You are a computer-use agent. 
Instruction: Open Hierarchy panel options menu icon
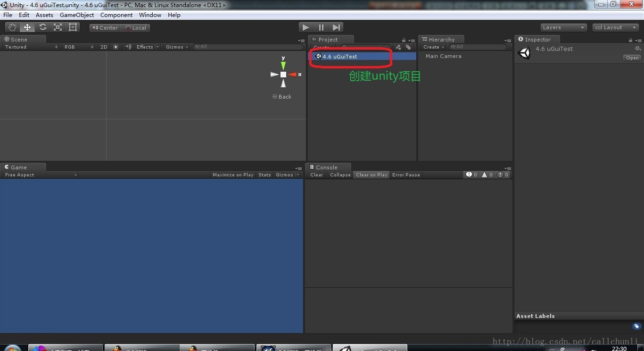[x=508, y=41]
